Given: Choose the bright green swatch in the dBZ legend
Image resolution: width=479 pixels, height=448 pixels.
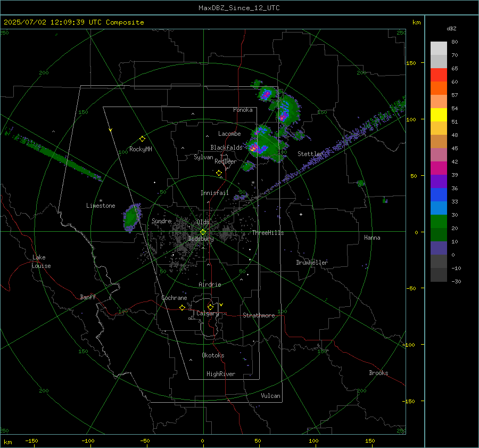Looking at the screenshot, I should tap(439, 222).
